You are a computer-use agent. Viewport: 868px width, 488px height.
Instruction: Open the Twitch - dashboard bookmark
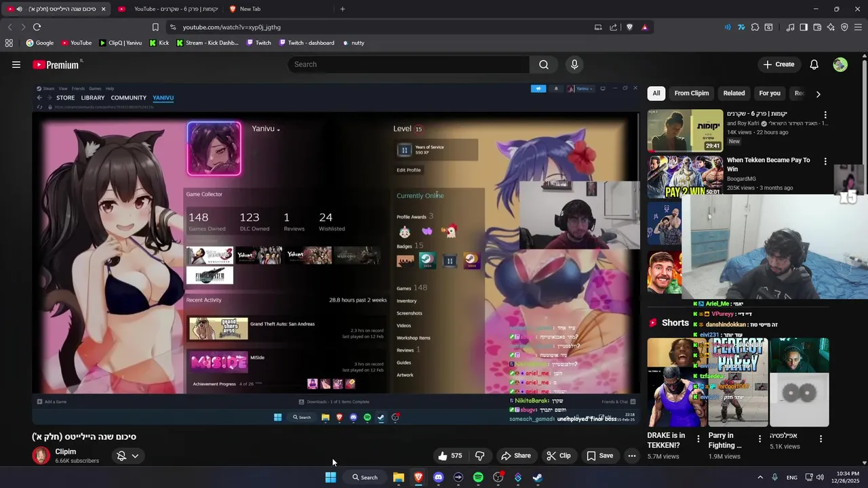(306, 43)
